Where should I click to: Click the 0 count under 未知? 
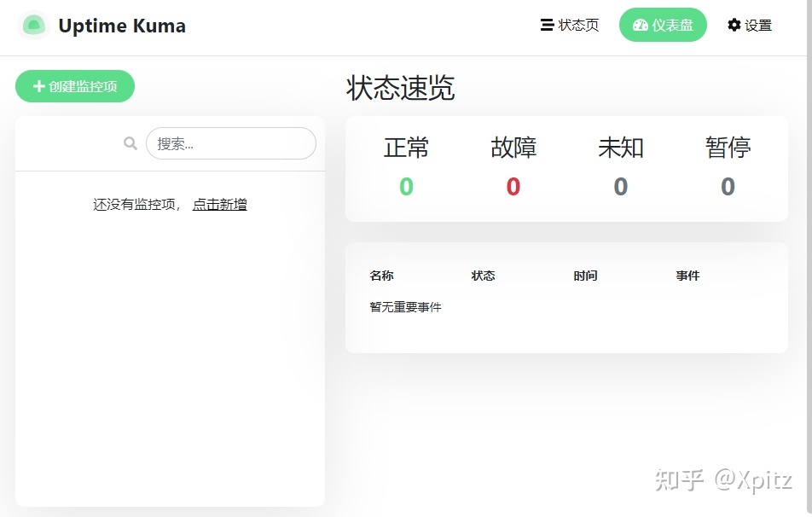point(620,187)
